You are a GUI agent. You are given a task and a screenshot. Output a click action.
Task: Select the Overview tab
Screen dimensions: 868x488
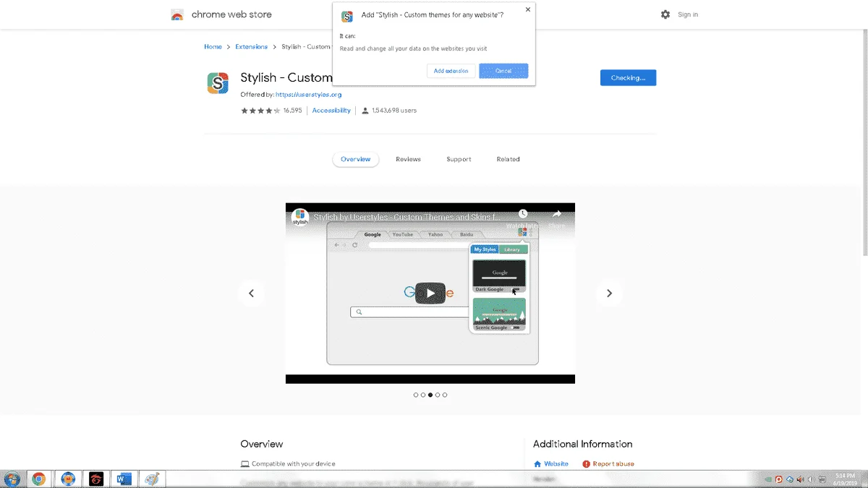[x=355, y=159]
